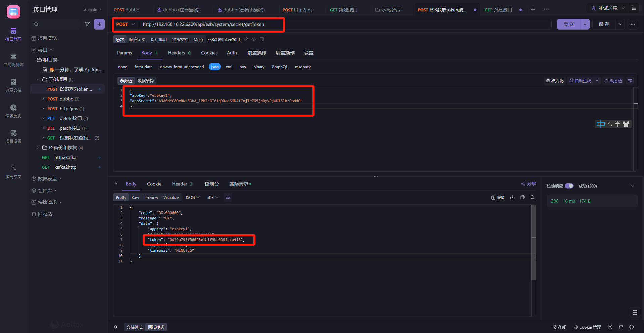Viewport: 644px width, 333px height.
Task: Open the 自动化测试 sidebar icon
Action: pos(13,60)
